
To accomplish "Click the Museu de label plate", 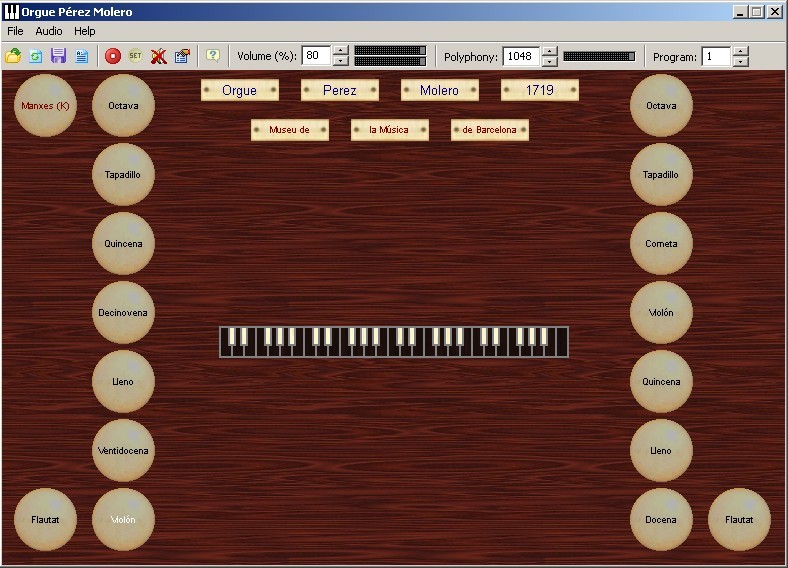I will tap(290, 130).
